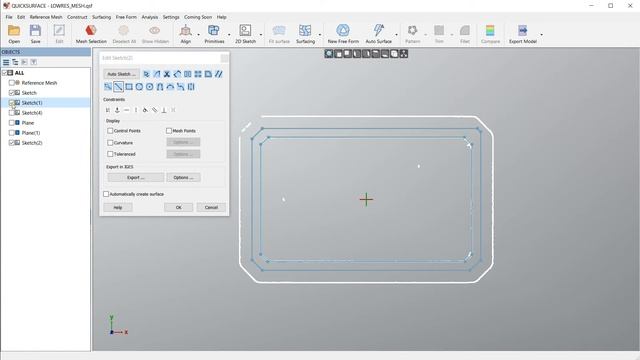
Task: Click the Export button in IGES section
Action: coord(136,178)
